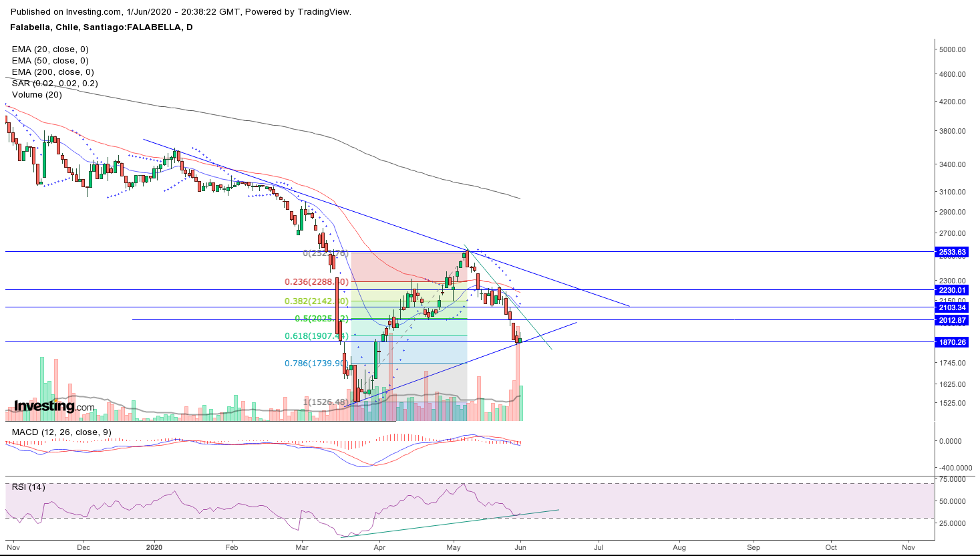Select the 1745.00 price axis value
The width and height of the screenshot is (980, 556).
(953, 364)
